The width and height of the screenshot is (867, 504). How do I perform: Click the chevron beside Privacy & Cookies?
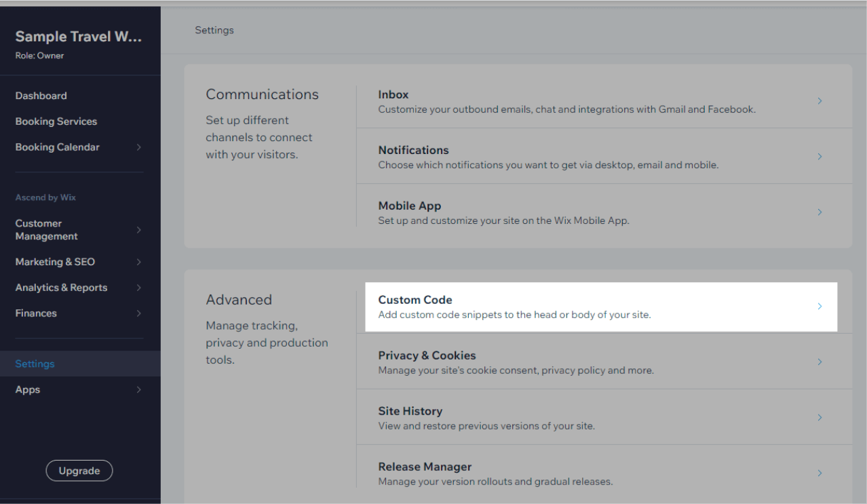coord(820,362)
